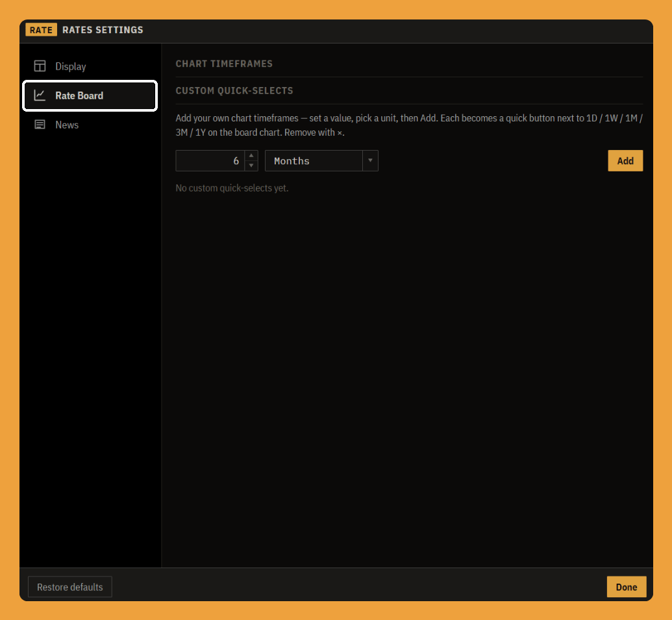This screenshot has width=672, height=620.
Task: Focus the timeframe value field showing 6
Action: click(210, 160)
